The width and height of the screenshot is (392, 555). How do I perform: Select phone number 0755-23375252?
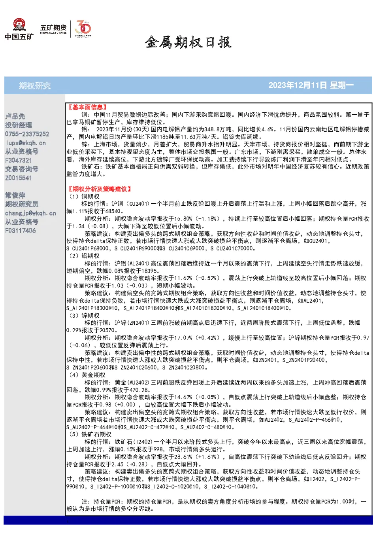click(27, 134)
